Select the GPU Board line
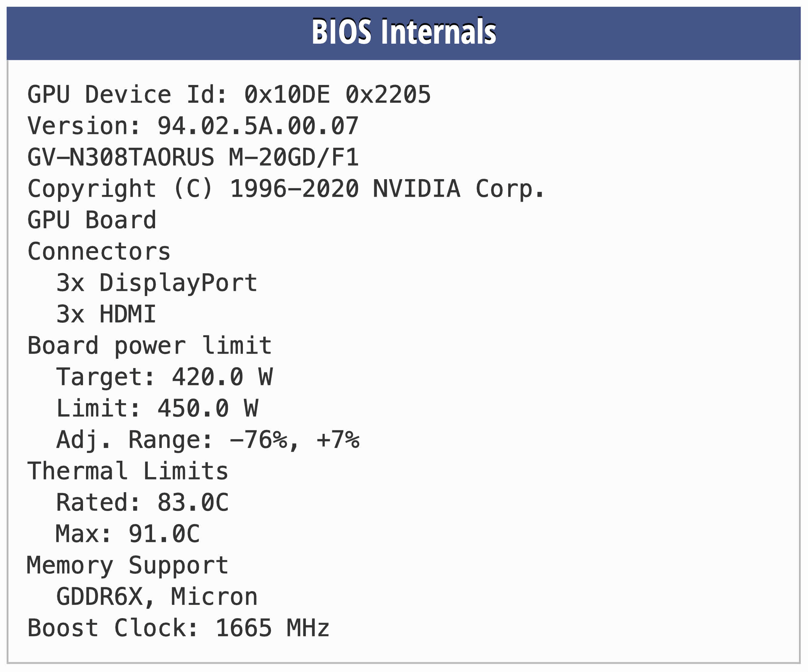Screen dimensions: 808x672 [x=92, y=220]
